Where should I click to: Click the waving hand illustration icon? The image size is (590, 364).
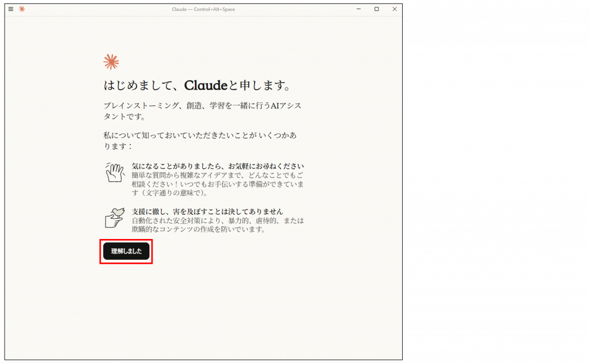[x=115, y=172]
